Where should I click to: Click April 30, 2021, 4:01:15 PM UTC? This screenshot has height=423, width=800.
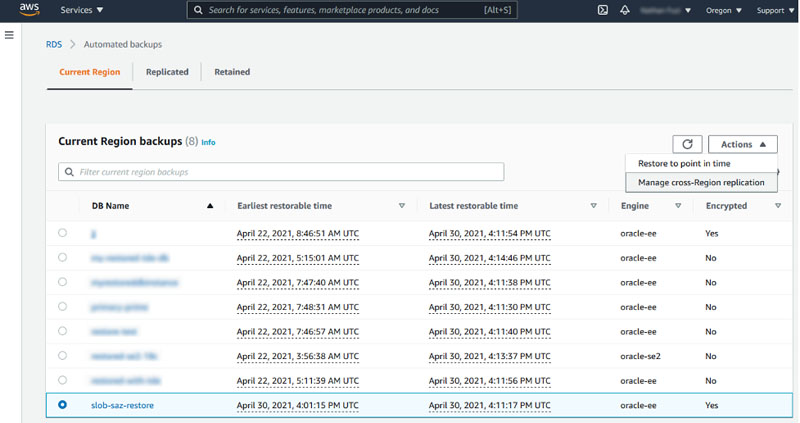pos(297,405)
